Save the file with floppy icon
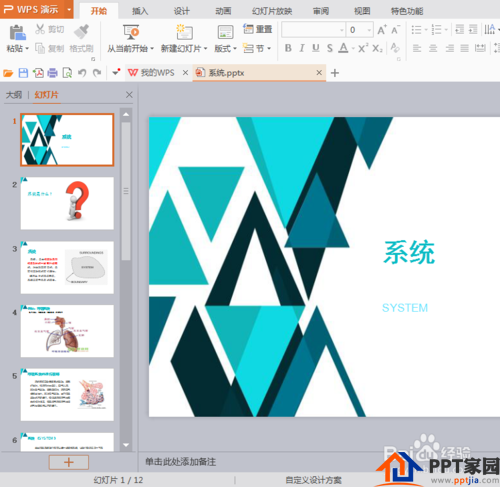 tap(23, 73)
